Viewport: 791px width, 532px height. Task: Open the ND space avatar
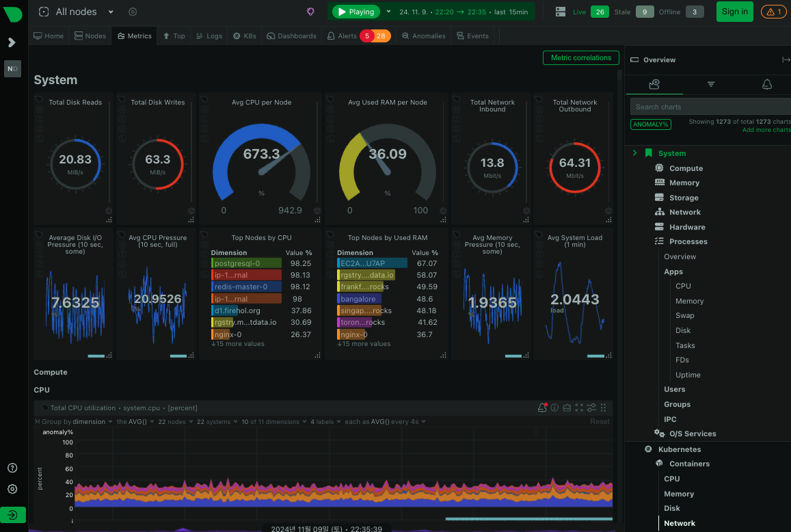(x=12, y=68)
